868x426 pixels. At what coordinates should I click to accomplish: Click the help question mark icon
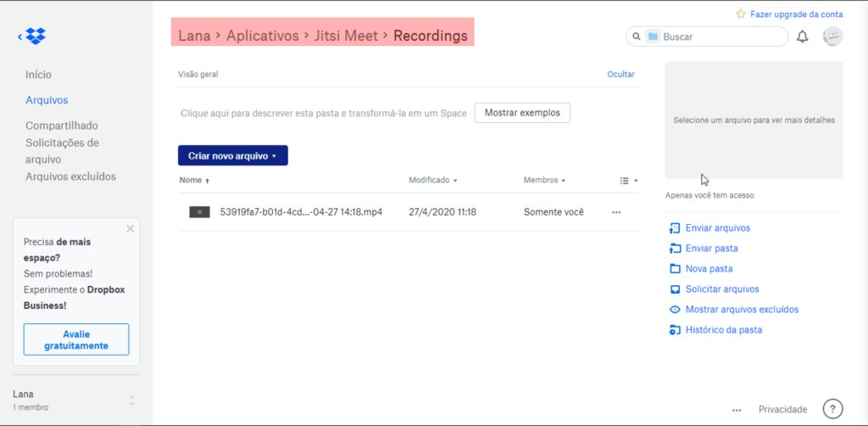coord(832,409)
